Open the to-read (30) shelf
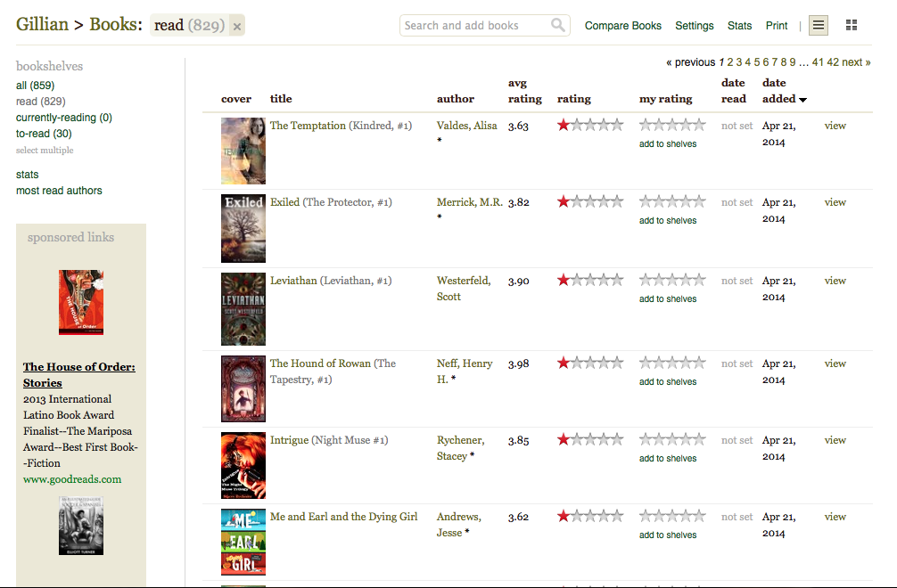This screenshot has height=588, width=897. [x=44, y=134]
